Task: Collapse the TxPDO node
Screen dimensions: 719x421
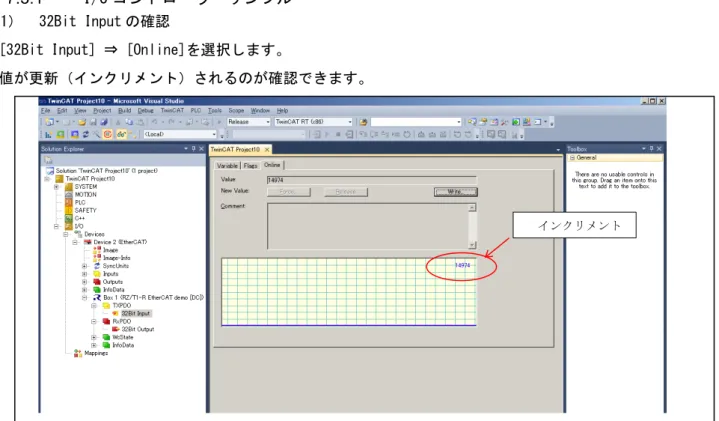Action: click(x=94, y=305)
